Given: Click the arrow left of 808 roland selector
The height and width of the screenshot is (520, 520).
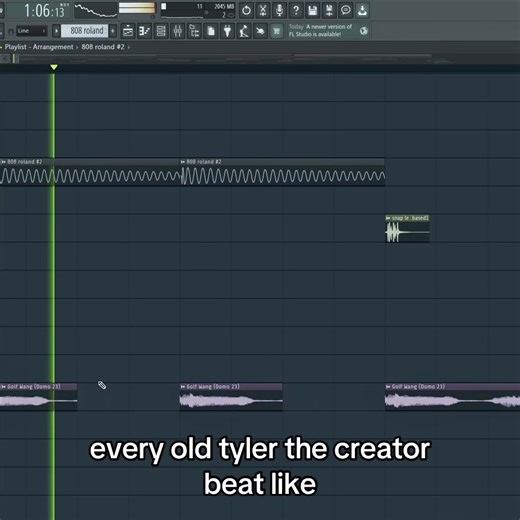Looking at the screenshot, I should (x=56, y=31).
